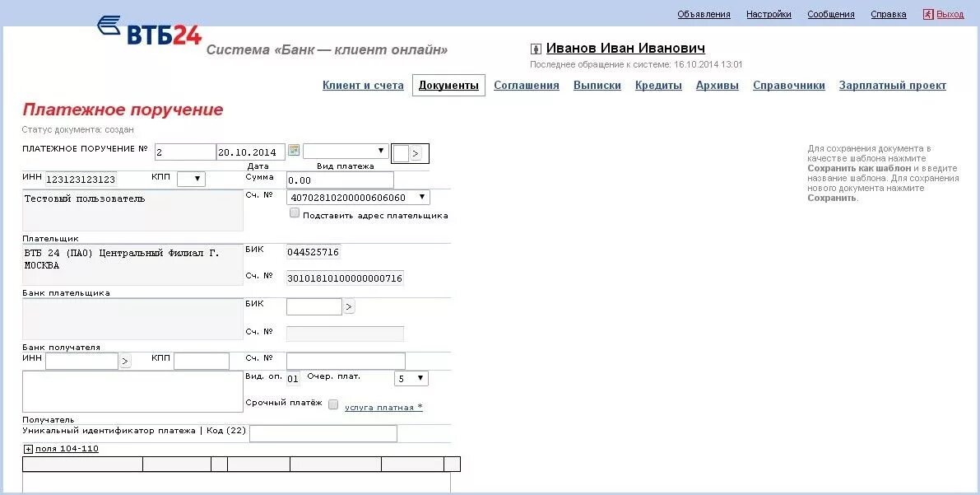Enable the Срочный платёж checkbox
This screenshot has height=495, width=980.
[x=333, y=405]
